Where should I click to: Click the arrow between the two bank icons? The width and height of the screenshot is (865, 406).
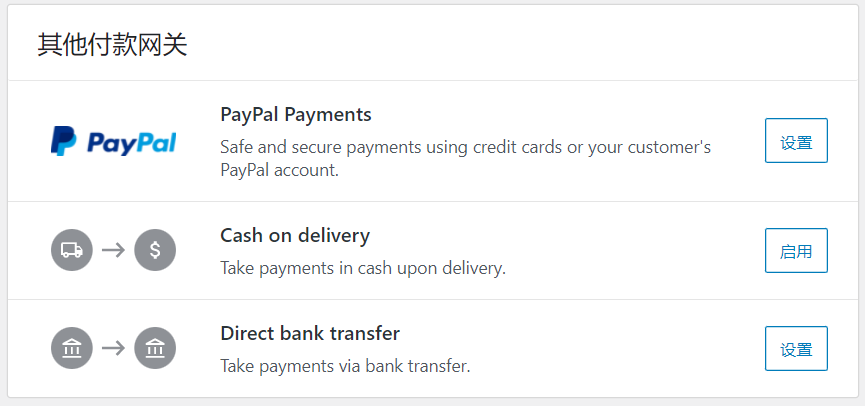[x=113, y=348]
